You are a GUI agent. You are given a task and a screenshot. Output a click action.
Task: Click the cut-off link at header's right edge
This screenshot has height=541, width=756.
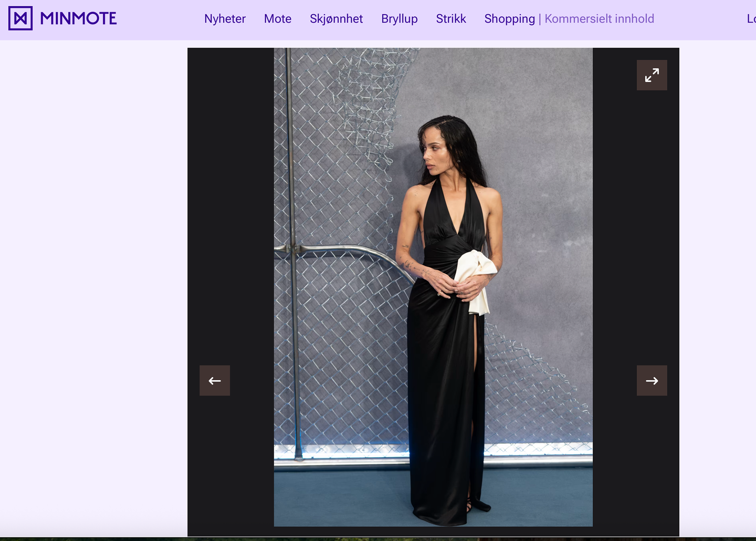point(751,19)
